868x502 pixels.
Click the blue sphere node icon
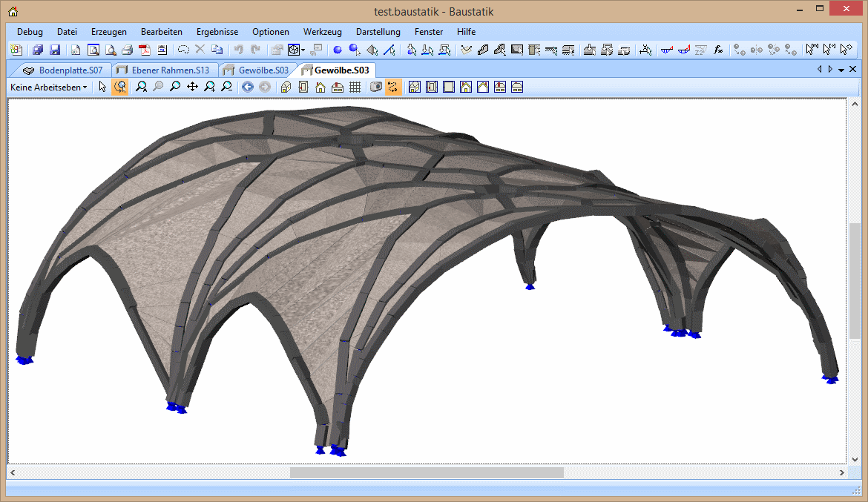click(337, 50)
